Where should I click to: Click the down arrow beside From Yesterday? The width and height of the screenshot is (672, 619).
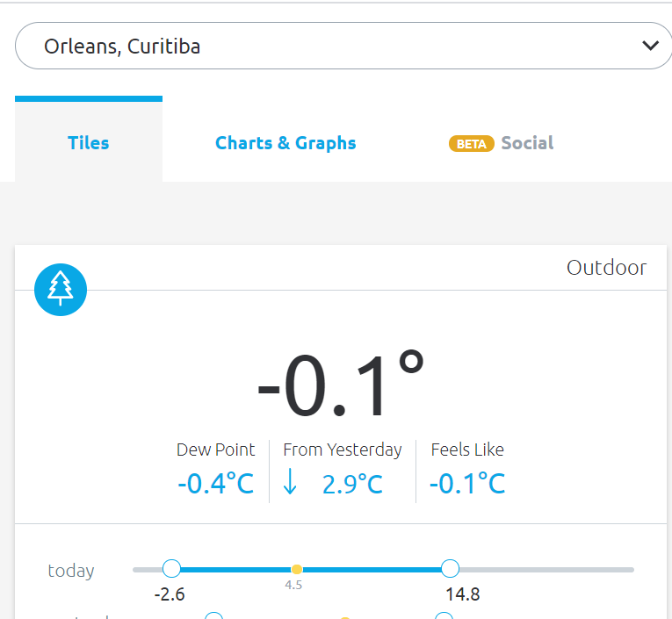coord(290,483)
